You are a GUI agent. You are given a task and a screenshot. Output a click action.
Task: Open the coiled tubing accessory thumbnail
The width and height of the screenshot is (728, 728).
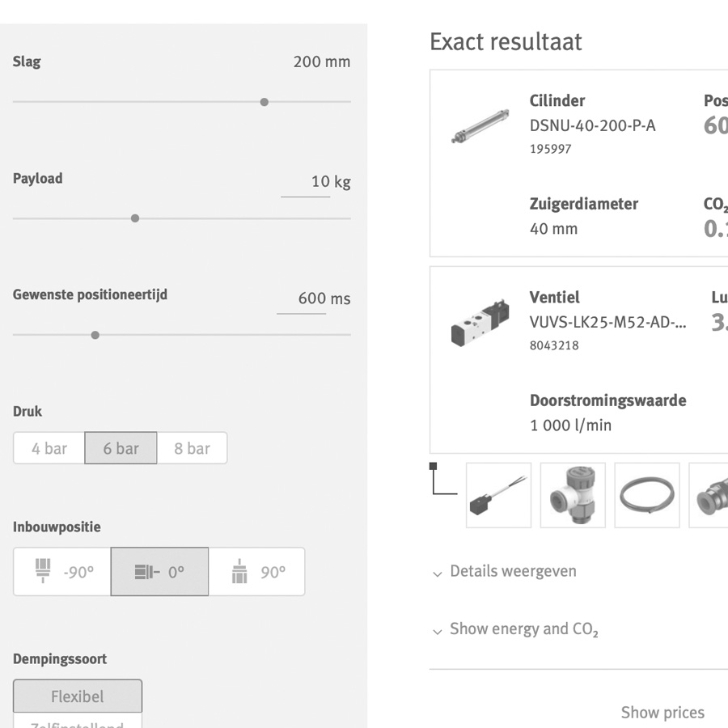[x=647, y=495]
